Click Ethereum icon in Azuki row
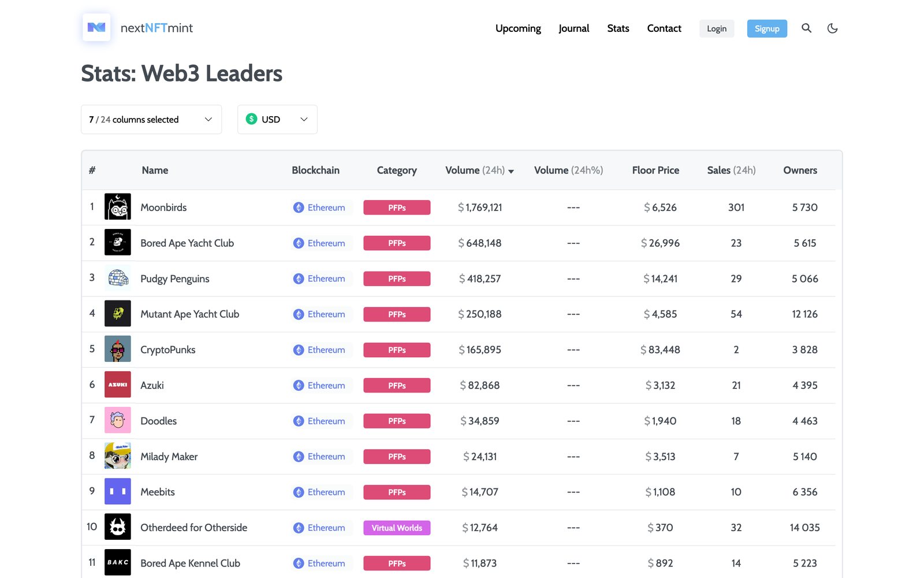Viewport: 924px width, 578px height. click(299, 386)
